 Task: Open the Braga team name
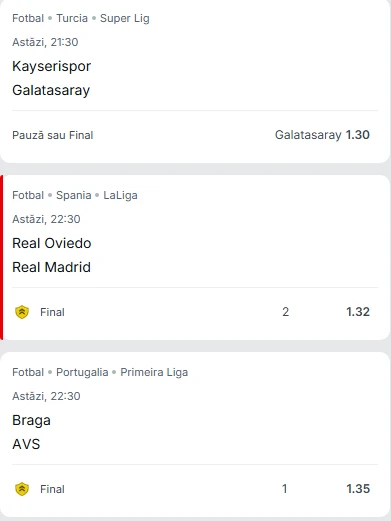coord(31,421)
